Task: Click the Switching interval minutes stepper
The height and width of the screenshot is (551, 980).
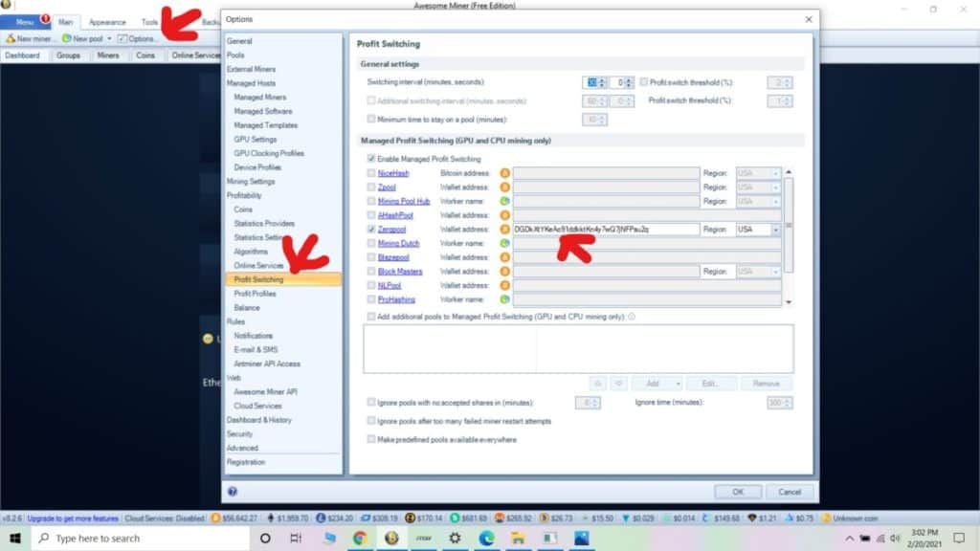Action: point(603,82)
